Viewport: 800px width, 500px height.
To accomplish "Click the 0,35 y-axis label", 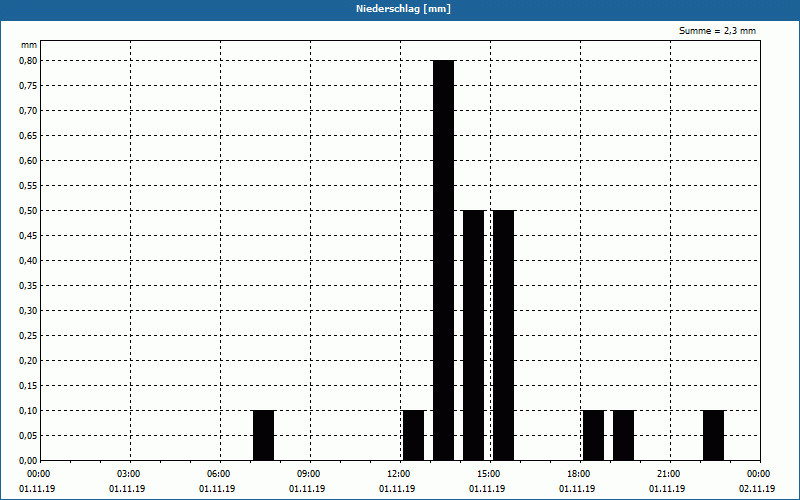I will [28, 286].
